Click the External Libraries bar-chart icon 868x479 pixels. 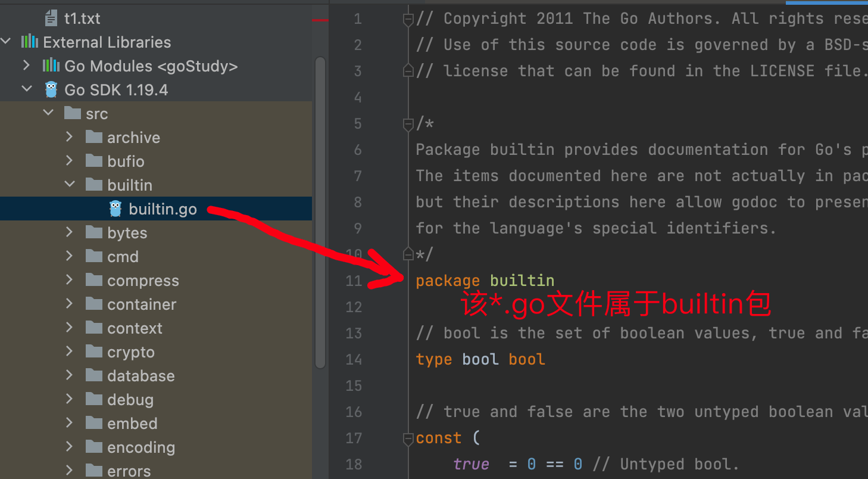pos(30,42)
